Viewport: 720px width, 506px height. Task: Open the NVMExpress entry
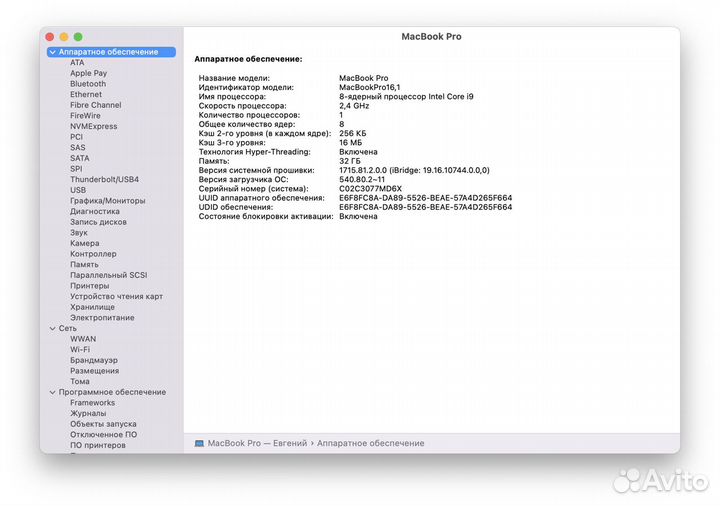(93, 126)
